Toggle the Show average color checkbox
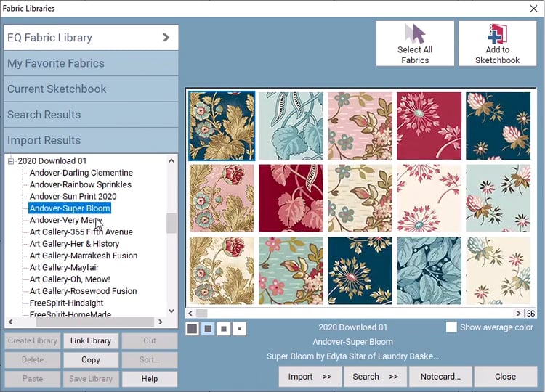Viewport: 545px width, 392px height. tap(451, 327)
